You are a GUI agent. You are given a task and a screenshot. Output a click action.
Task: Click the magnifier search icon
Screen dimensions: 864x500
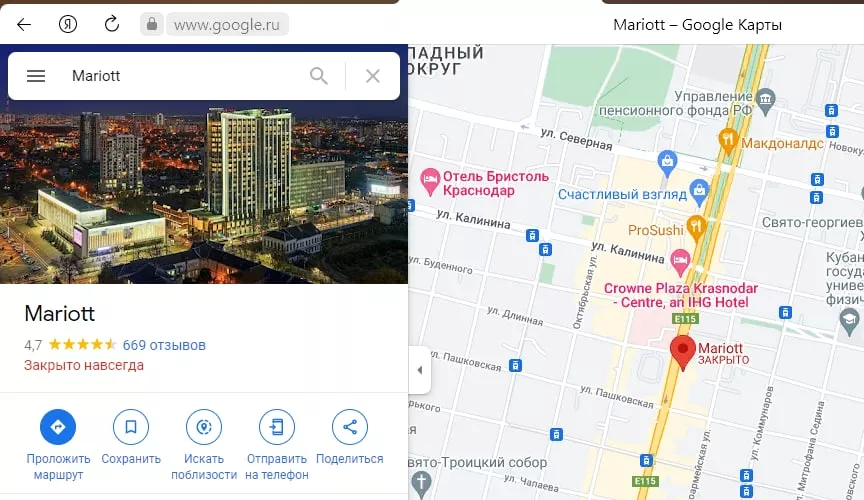tap(318, 76)
